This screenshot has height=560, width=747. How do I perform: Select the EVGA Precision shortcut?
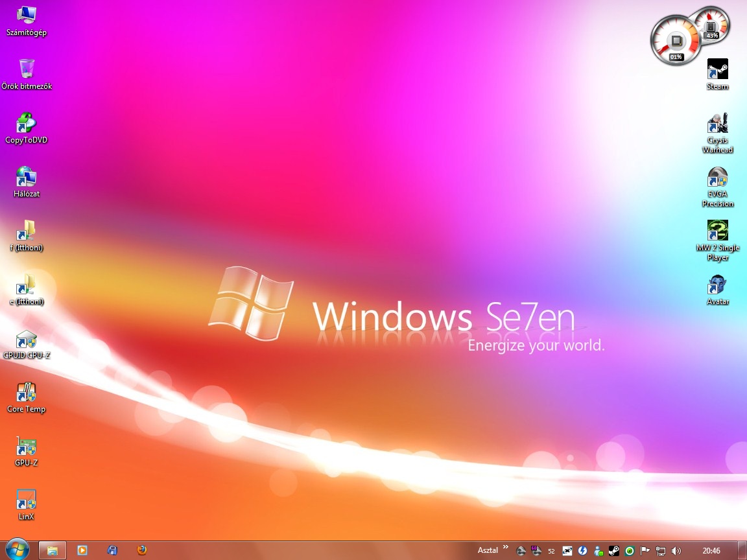[717, 187]
